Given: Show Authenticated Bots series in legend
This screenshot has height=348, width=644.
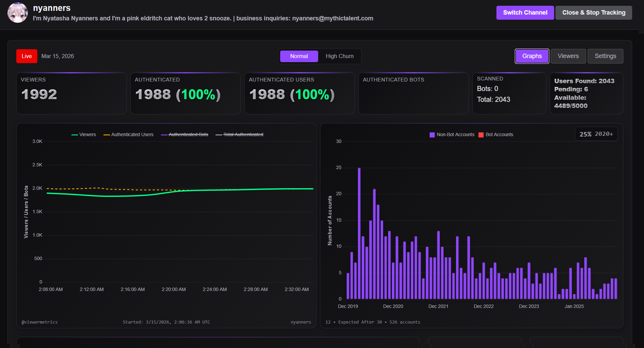Looking at the screenshot, I should [x=185, y=135].
